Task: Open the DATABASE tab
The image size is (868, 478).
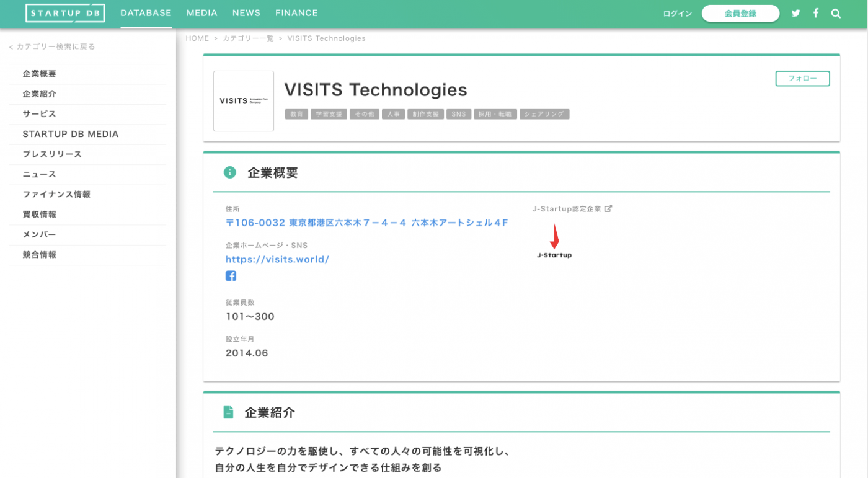Action: tap(146, 13)
